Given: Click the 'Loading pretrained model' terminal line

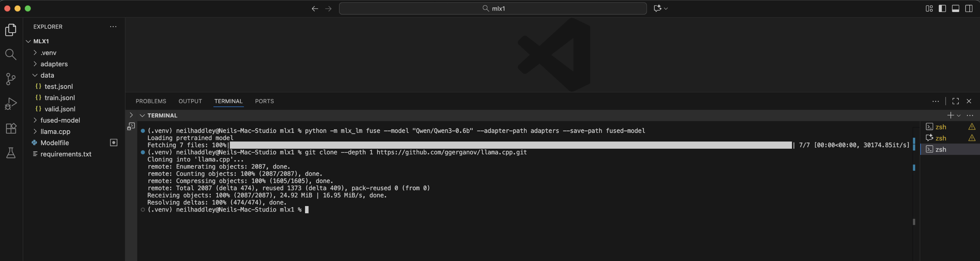Looking at the screenshot, I should (x=190, y=138).
